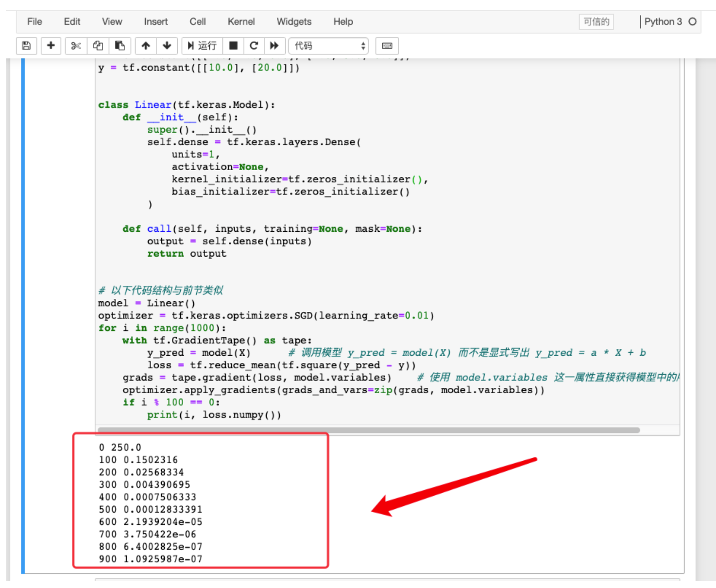716x588 pixels.
Task: Open the Cell menu
Action: click(198, 21)
